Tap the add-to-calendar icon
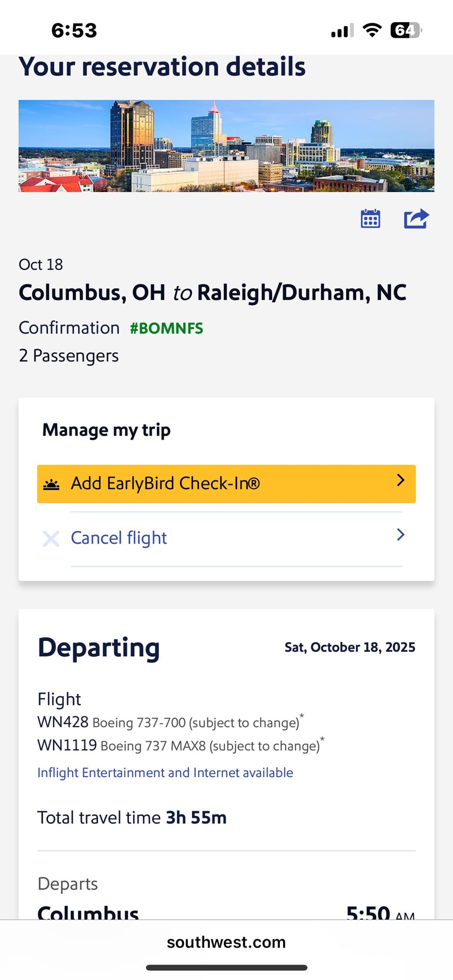This screenshot has height=980, width=453. point(370,219)
